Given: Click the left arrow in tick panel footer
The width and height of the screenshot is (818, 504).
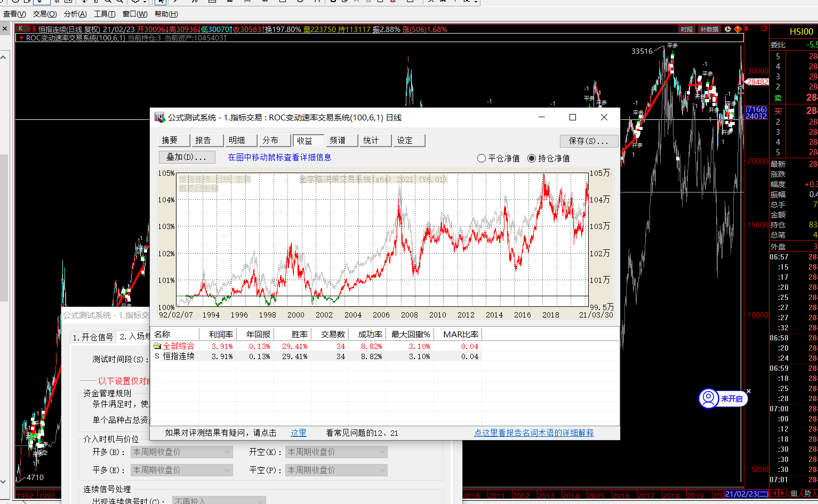Looking at the screenshot, I should click(775, 493).
